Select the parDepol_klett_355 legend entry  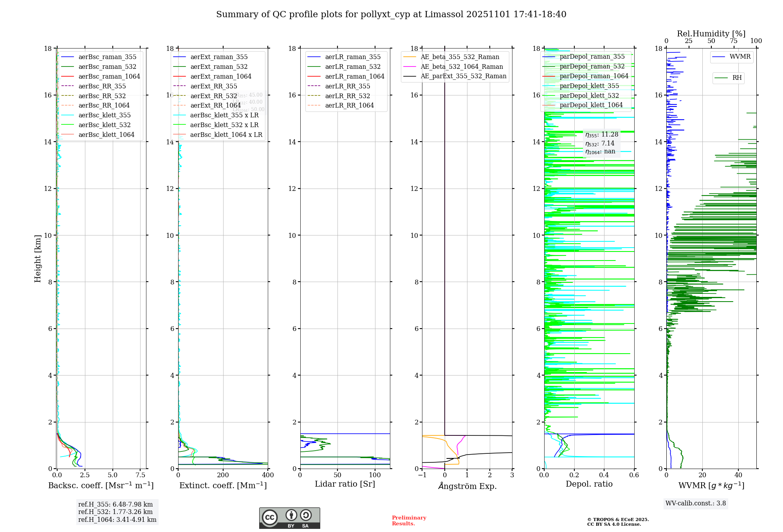(589, 86)
